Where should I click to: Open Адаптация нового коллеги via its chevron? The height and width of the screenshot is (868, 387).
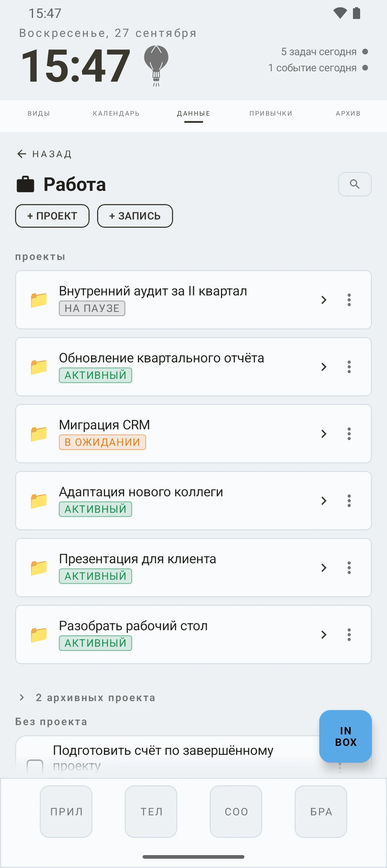click(324, 501)
